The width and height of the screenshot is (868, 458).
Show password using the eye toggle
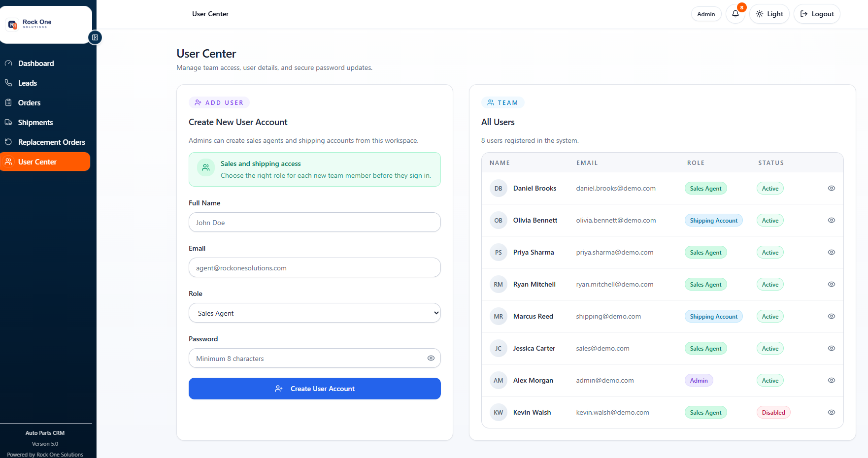431,358
